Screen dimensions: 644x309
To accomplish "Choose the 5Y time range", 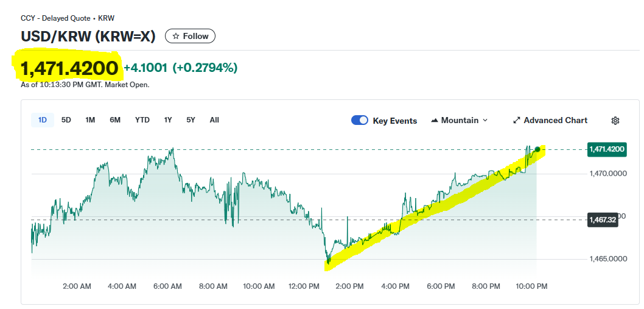I will pos(191,120).
